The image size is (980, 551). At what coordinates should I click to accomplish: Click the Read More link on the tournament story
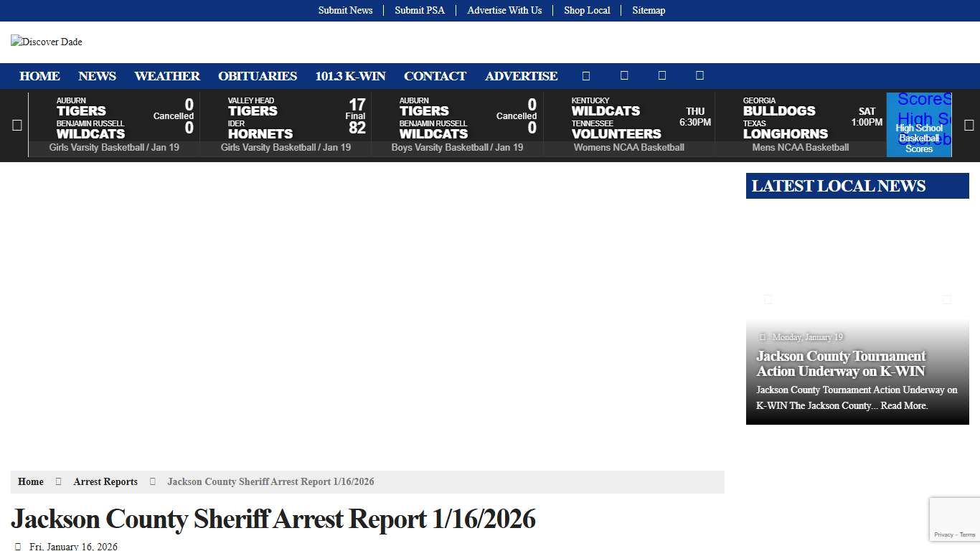[x=903, y=405]
